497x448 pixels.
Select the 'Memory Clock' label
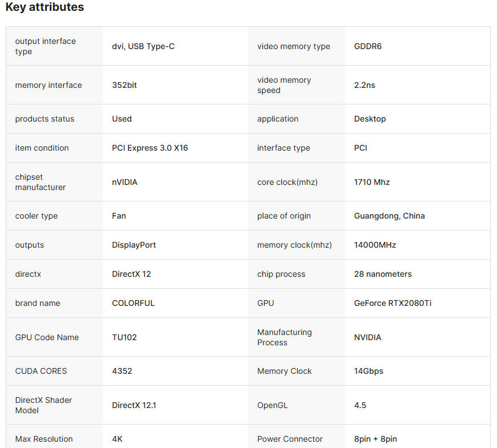tap(284, 371)
